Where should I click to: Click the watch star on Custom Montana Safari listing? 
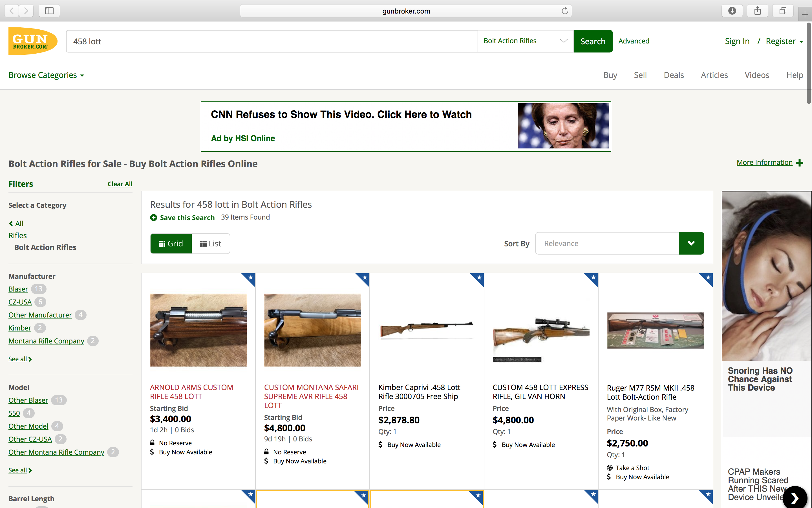[365, 278]
